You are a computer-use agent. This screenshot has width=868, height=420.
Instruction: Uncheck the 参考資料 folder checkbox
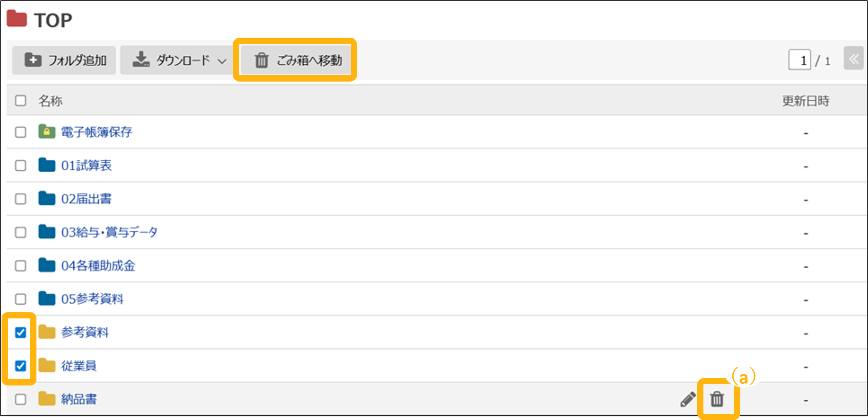(x=20, y=333)
